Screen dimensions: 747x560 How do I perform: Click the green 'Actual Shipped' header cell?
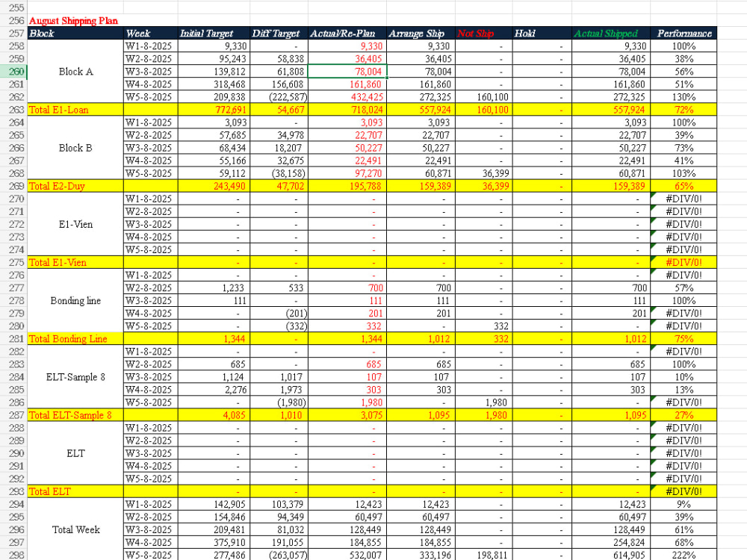611,34
